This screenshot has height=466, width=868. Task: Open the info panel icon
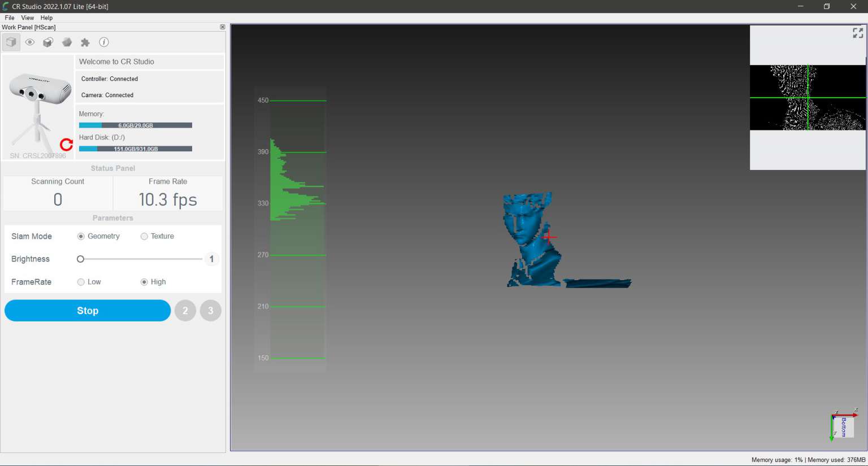pos(104,42)
